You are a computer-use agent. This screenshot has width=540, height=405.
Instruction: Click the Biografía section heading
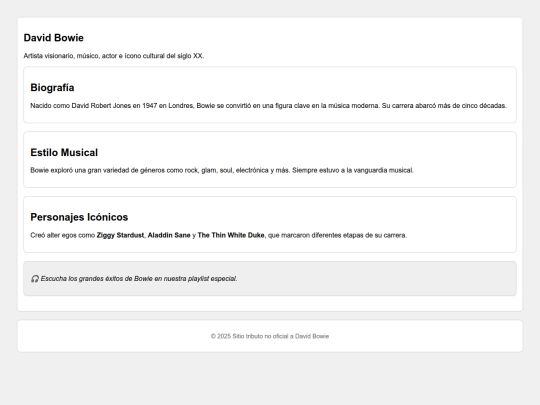click(x=52, y=87)
